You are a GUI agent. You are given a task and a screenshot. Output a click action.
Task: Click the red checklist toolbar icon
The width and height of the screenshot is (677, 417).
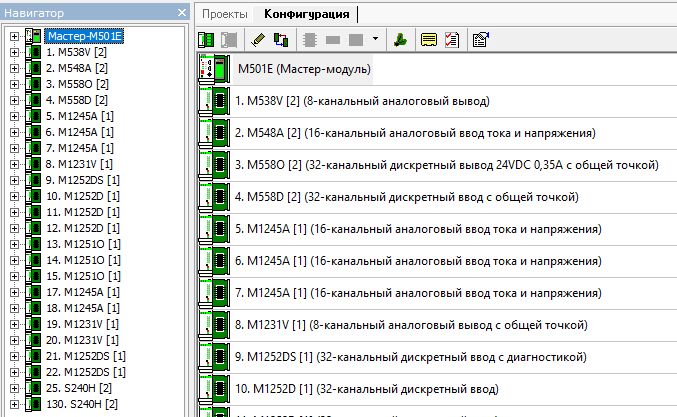[x=452, y=40]
